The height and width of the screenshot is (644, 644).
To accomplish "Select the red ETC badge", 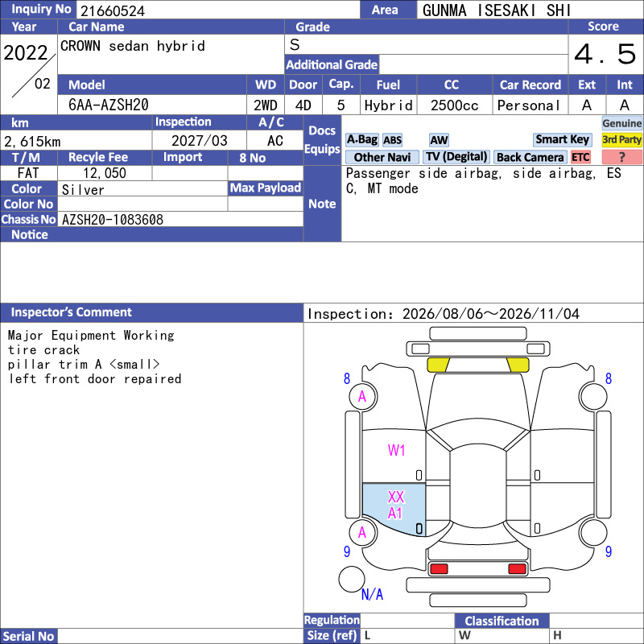I will point(580,157).
